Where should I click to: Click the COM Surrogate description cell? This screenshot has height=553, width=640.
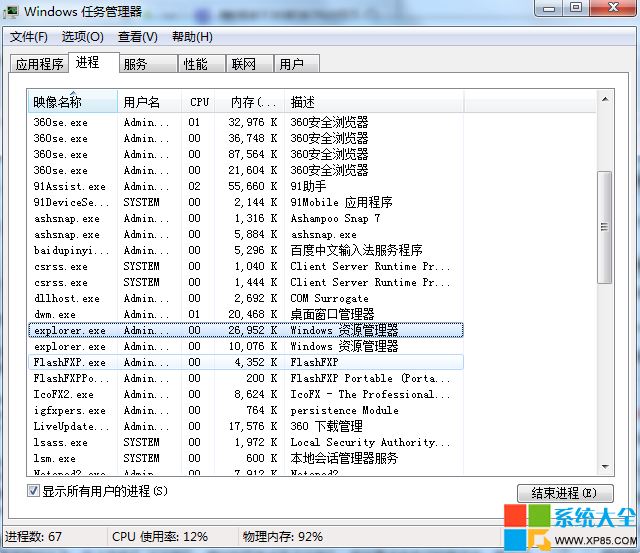pos(329,298)
